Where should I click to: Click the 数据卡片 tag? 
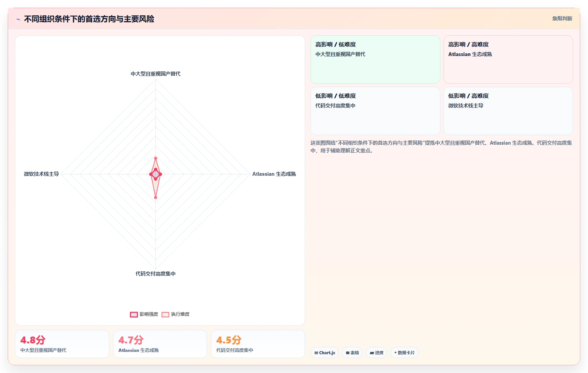(404, 353)
